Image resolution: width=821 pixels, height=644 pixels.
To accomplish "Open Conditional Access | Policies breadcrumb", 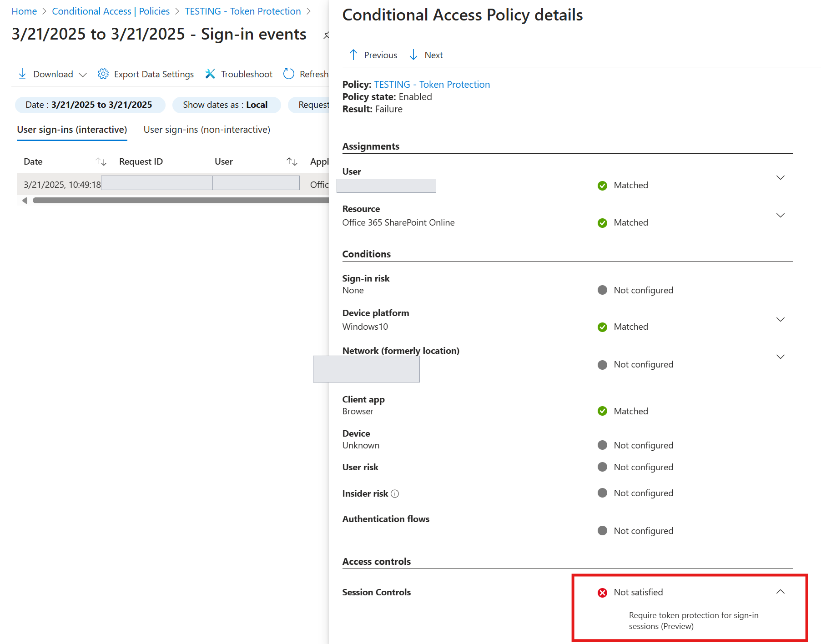I will (x=111, y=11).
